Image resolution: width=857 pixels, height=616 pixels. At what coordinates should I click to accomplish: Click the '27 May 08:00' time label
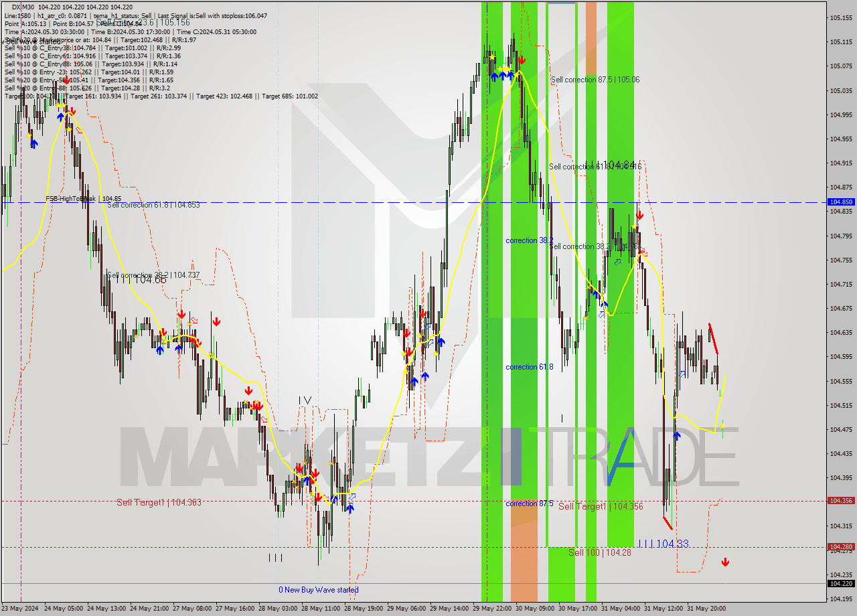[192, 609]
